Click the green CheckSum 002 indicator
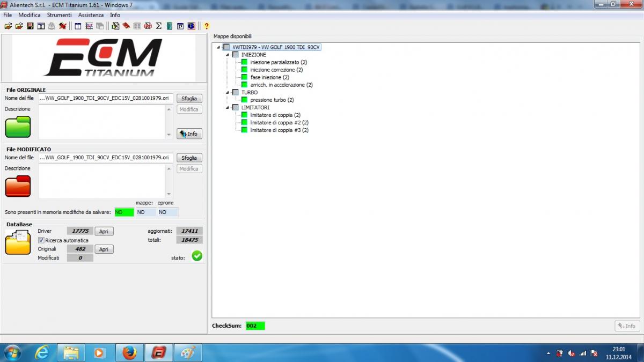This screenshot has height=362, width=644. [255, 326]
